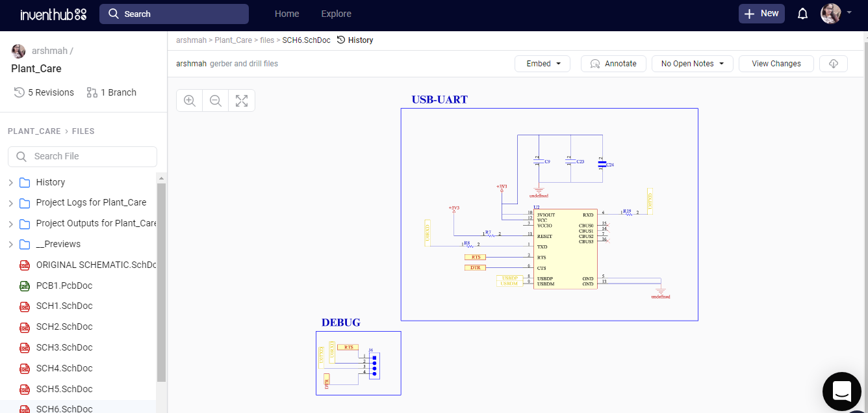Click the file search magnifier icon

click(21, 156)
